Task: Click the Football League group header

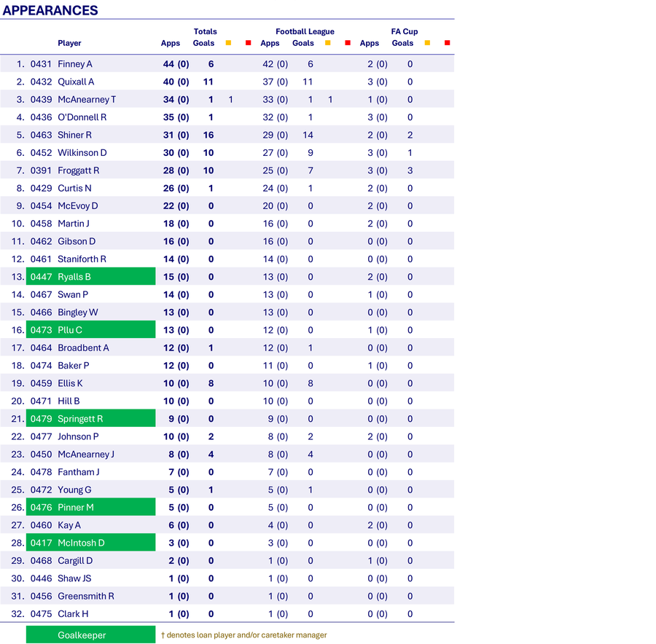Action: (305, 31)
